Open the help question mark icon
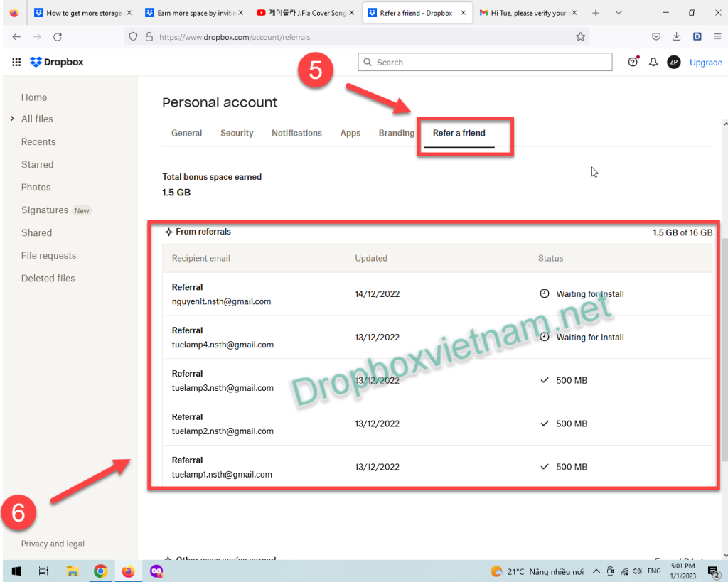Image resolution: width=728 pixels, height=582 pixels. pos(632,62)
